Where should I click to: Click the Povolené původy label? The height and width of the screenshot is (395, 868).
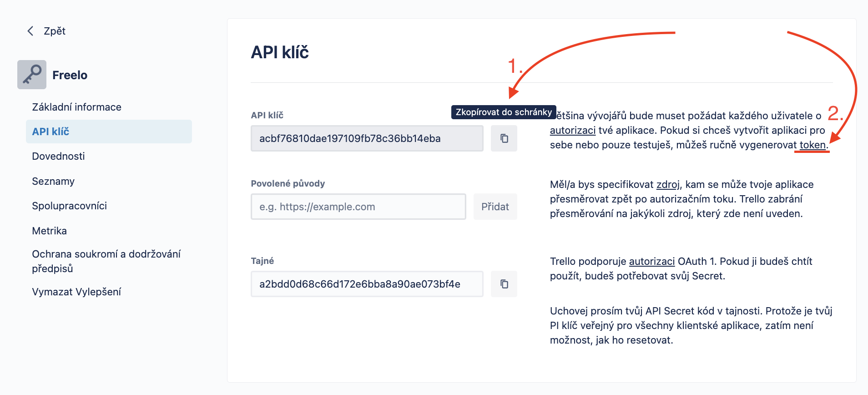click(x=288, y=183)
